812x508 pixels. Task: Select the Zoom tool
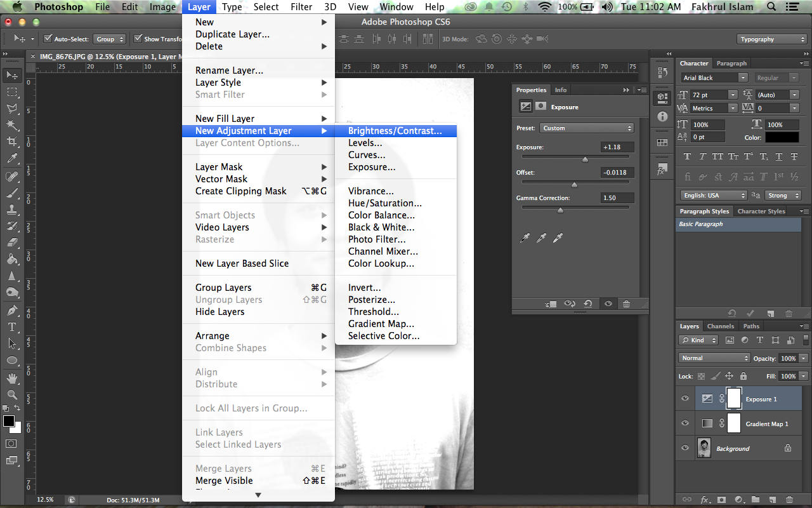[x=12, y=395]
